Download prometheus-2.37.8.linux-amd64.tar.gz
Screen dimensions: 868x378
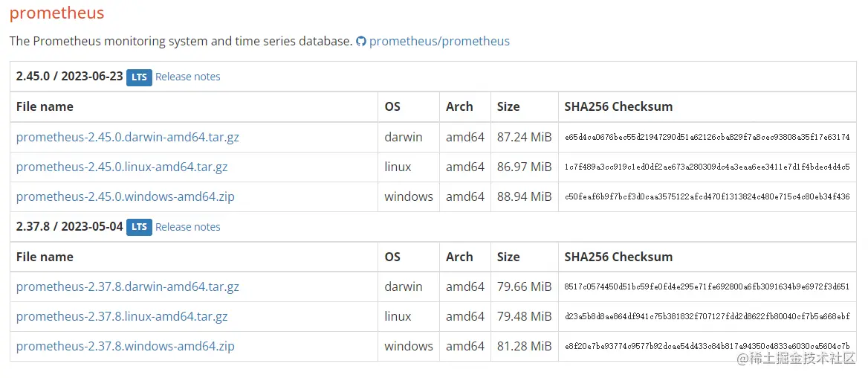click(122, 316)
